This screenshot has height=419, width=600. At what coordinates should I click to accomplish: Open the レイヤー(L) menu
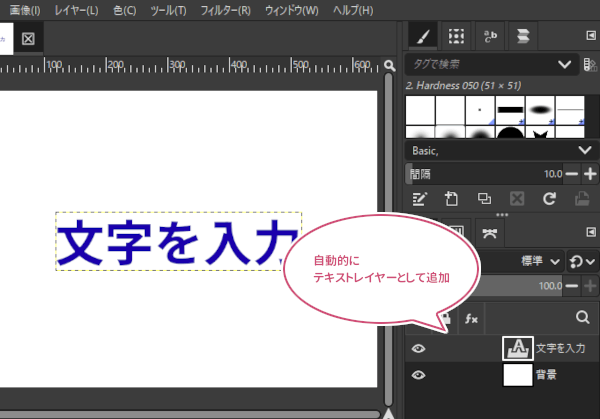pos(76,10)
